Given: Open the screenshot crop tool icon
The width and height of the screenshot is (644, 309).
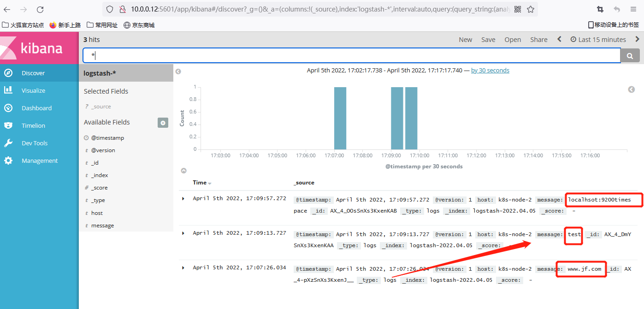Looking at the screenshot, I should click(600, 9).
